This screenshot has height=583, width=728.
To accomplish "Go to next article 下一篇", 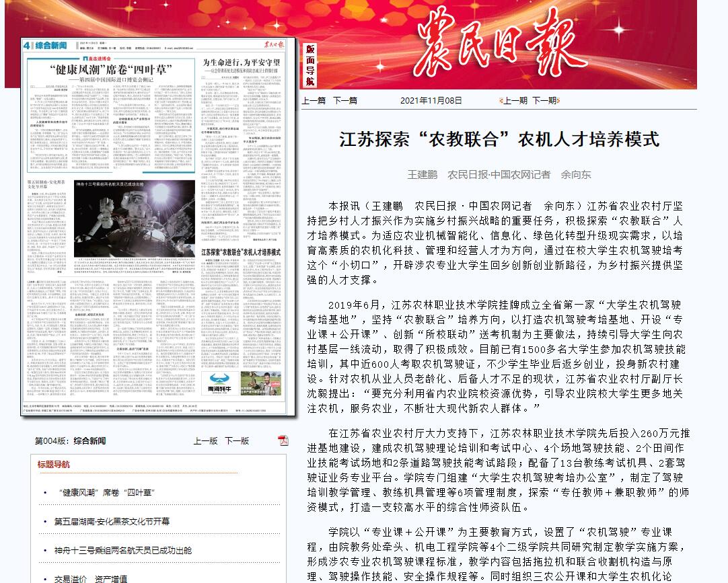I will point(345,100).
